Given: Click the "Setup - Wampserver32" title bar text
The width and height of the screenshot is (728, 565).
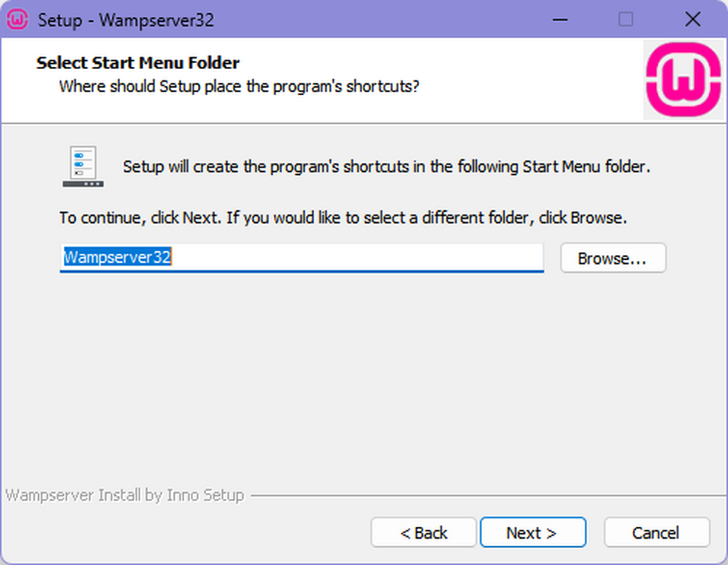Looking at the screenshot, I should tap(126, 19).
